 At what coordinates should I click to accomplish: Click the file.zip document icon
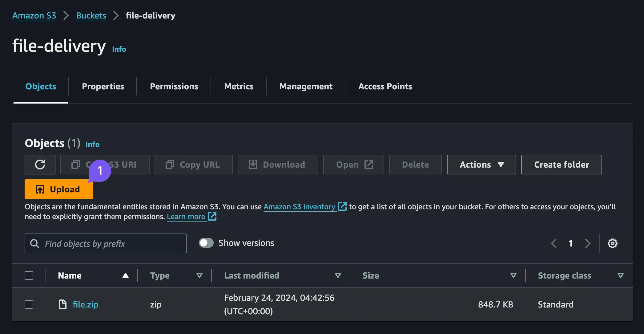62,304
